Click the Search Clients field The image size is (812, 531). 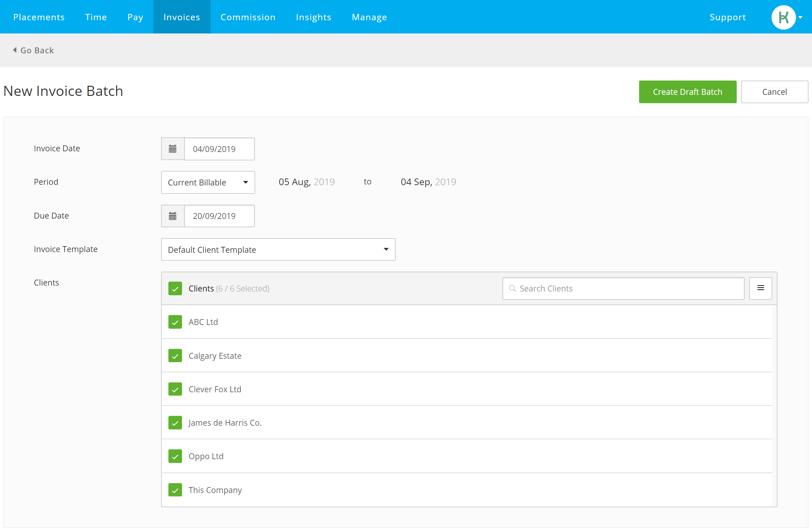(x=623, y=288)
